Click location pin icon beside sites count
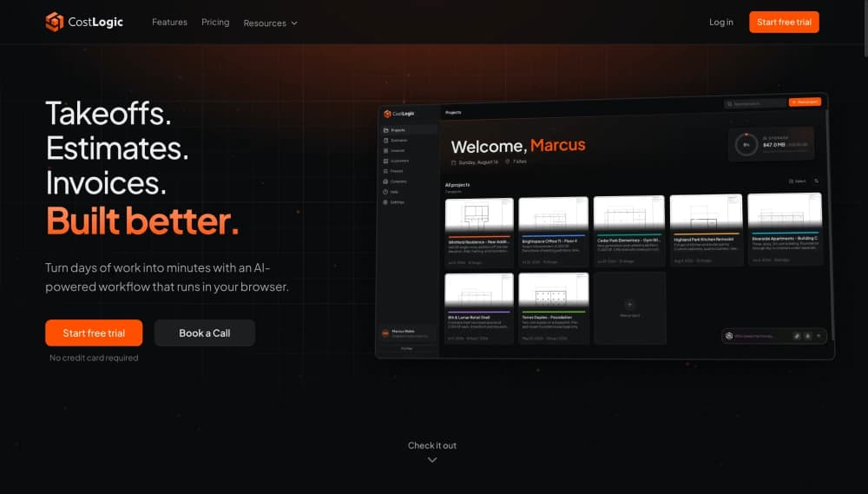868x494 pixels. [507, 161]
